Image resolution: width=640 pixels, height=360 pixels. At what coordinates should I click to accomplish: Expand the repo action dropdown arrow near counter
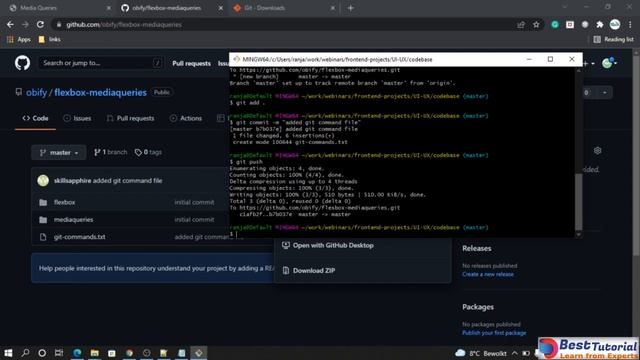coord(604,93)
